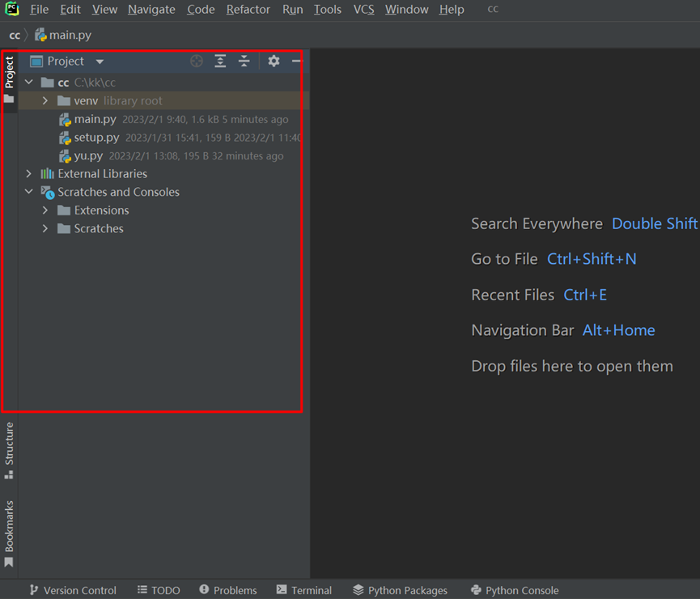Click the main.py icon in the breadcrumb bar
700x599 pixels.
pyautogui.click(x=40, y=35)
